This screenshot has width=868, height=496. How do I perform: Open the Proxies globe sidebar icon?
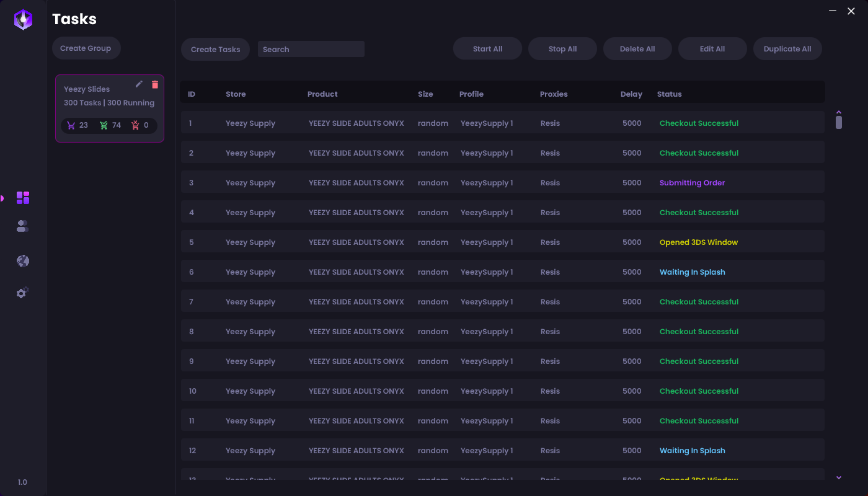[x=23, y=261]
